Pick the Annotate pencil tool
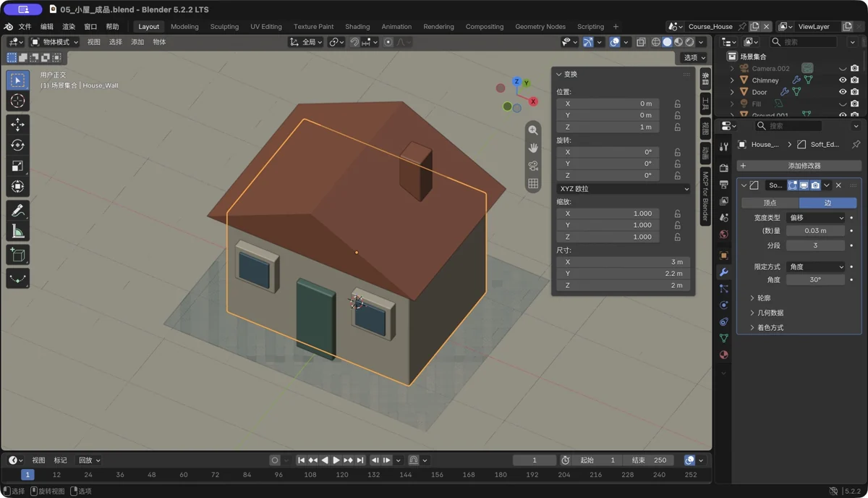This screenshot has height=498, width=868. click(18, 211)
